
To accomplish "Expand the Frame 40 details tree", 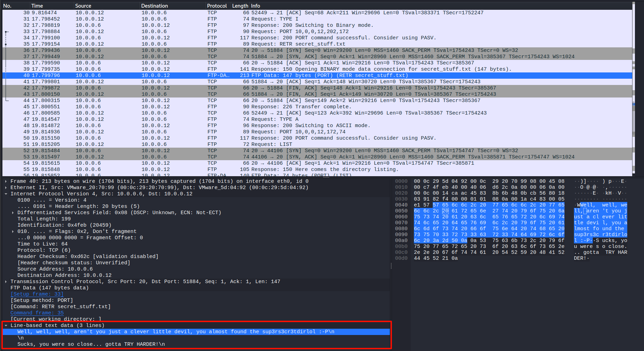I will tap(6, 181).
